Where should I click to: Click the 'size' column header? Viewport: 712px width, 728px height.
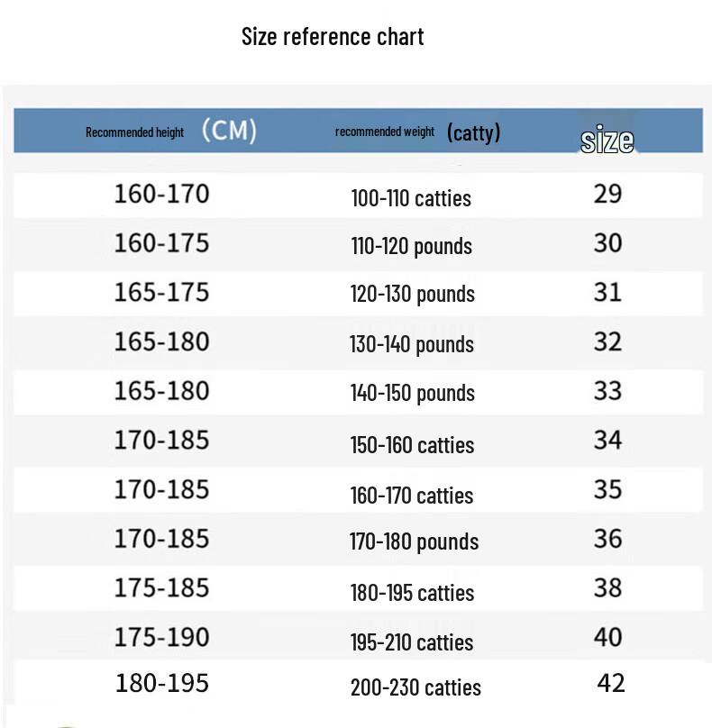click(x=607, y=139)
